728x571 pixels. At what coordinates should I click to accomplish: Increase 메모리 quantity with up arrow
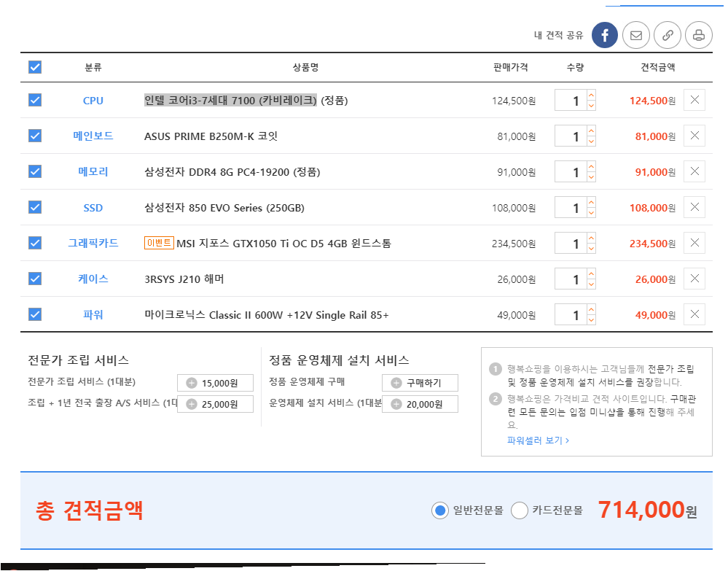[x=591, y=167]
